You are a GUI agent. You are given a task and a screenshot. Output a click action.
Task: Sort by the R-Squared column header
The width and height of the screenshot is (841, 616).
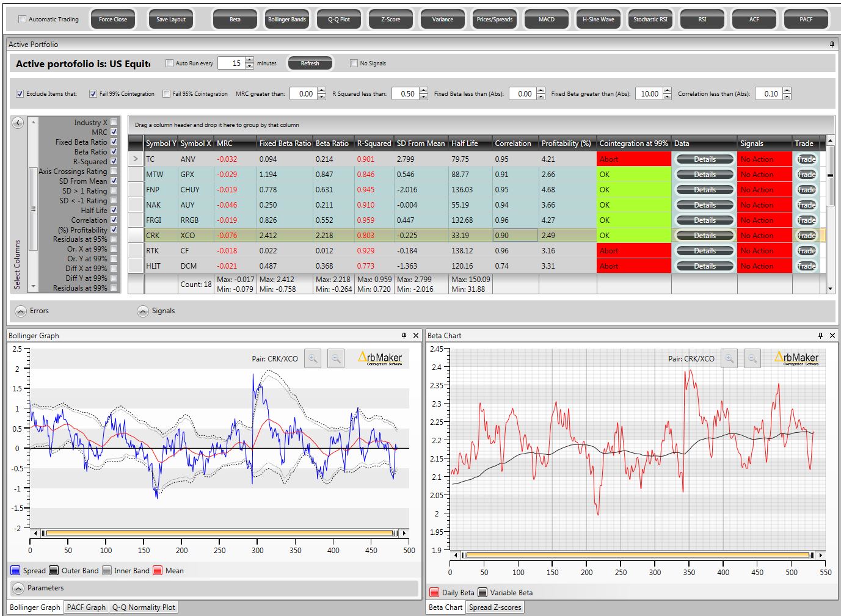(374, 143)
